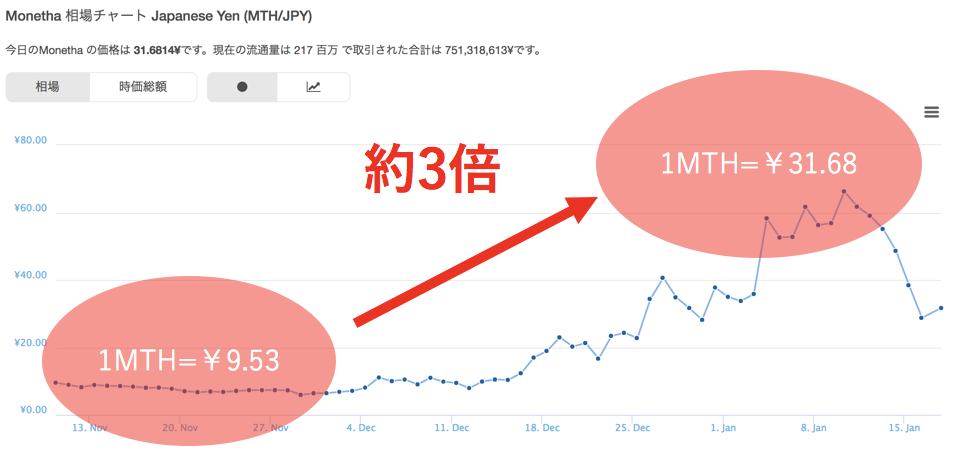The height and width of the screenshot is (462, 956).
Task: Click the 15. Jan date label
Action: (x=904, y=428)
